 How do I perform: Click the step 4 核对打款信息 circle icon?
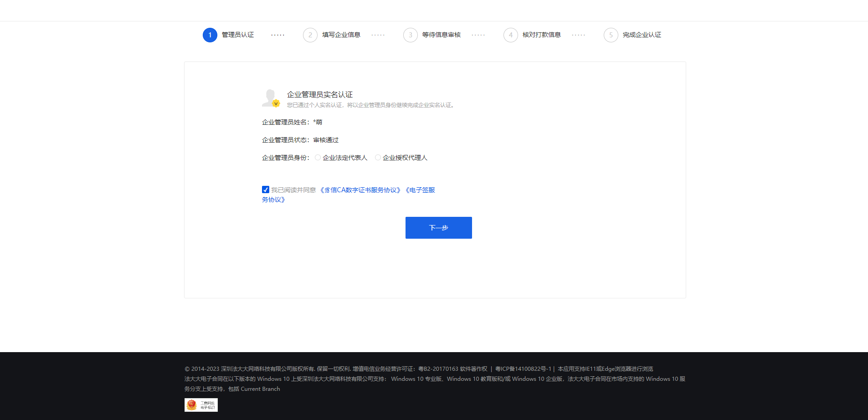(510, 35)
